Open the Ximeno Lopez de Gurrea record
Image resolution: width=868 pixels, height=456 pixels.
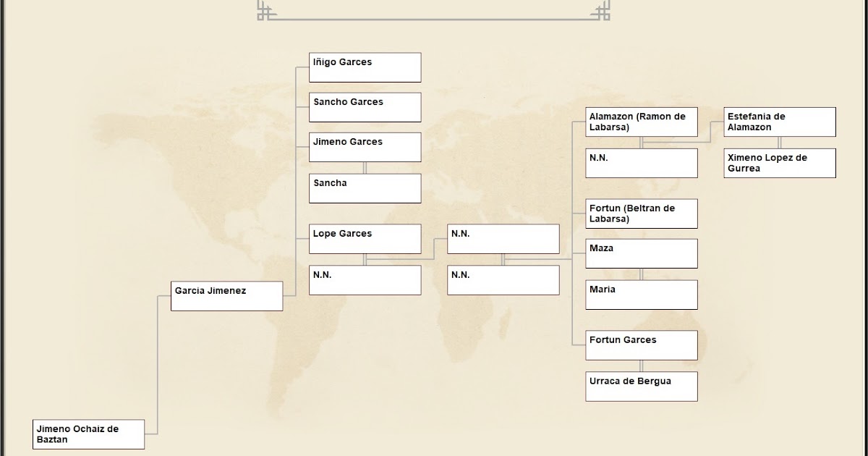(779, 162)
